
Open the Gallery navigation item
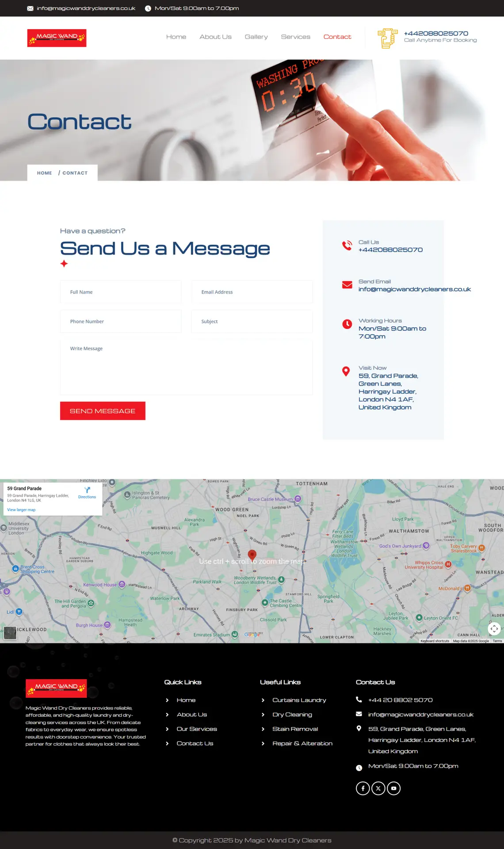(x=256, y=37)
